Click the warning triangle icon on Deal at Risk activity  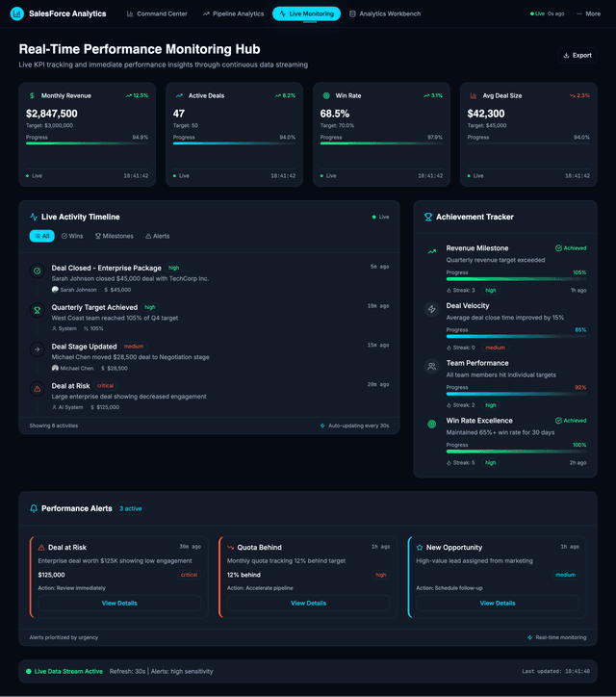click(37, 389)
